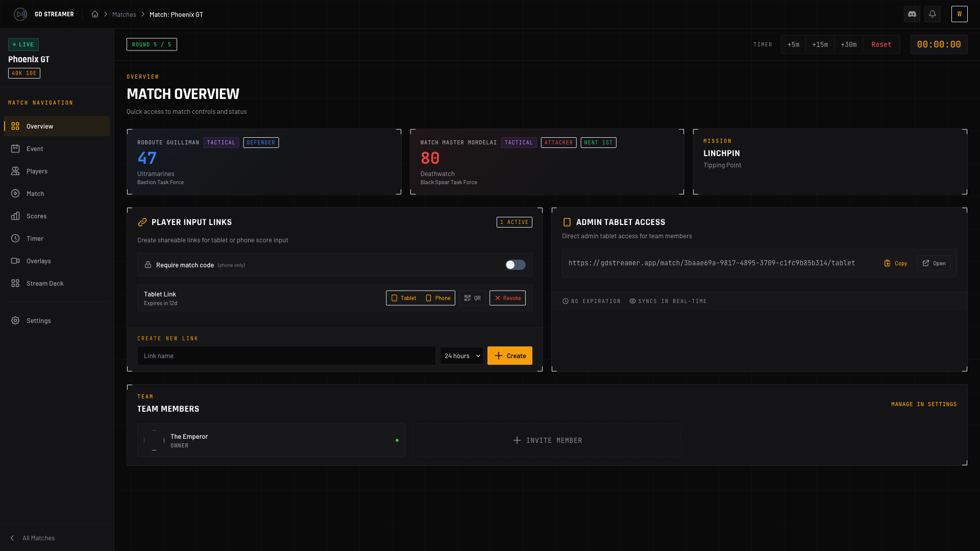980x551 pixels.
Task: Add 30 minutes to the timer
Action: pos(848,44)
